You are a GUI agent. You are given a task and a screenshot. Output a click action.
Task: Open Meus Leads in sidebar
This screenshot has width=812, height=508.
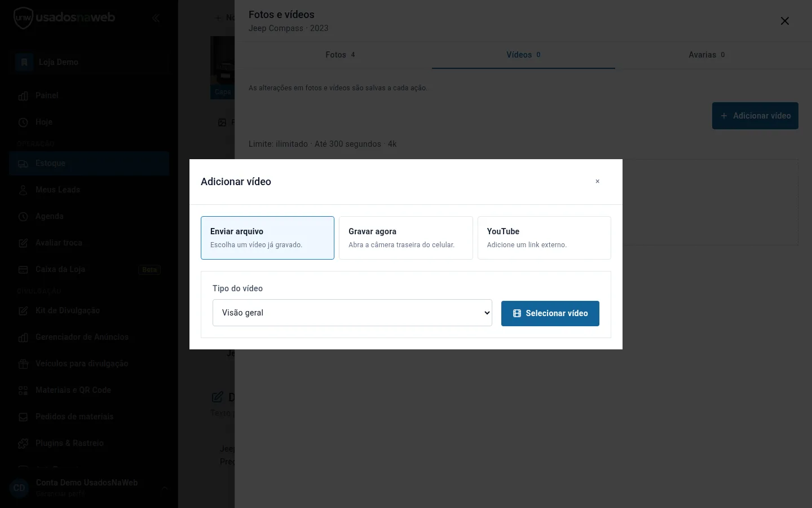point(89,190)
